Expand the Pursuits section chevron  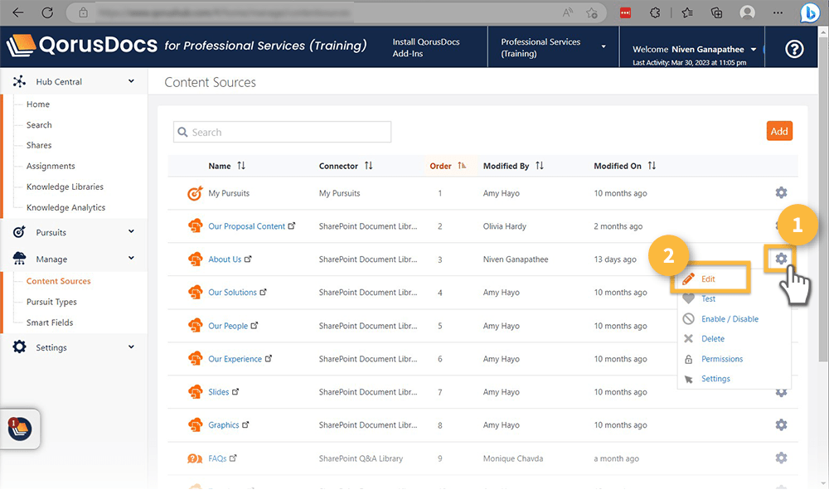click(131, 231)
